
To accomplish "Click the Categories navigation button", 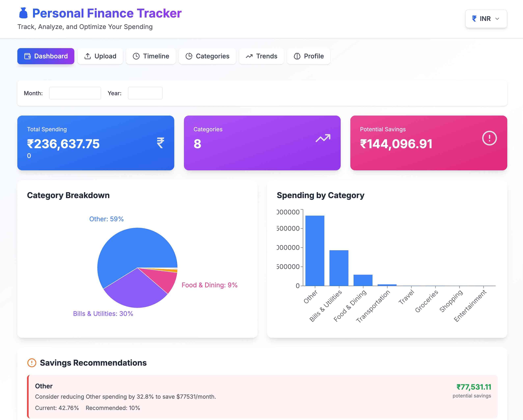I will pyautogui.click(x=207, y=56).
